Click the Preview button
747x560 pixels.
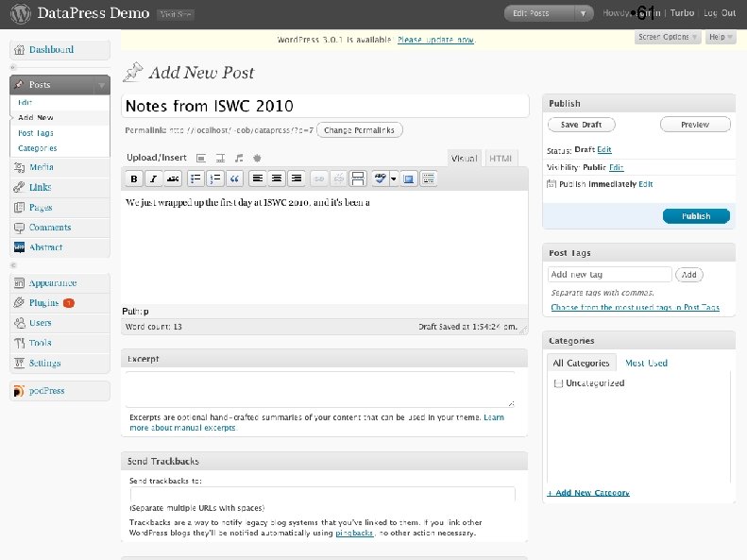pyautogui.click(x=695, y=125)
